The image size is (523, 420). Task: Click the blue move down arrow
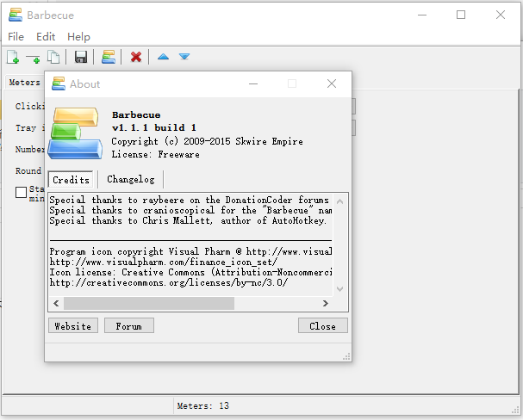[184, 57]
